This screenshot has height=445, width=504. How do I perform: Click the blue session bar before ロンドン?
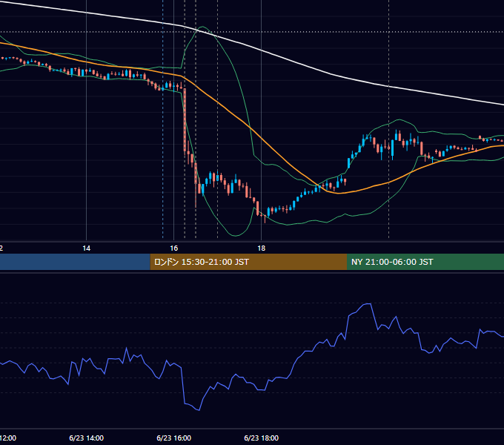(x=75, y=262)
